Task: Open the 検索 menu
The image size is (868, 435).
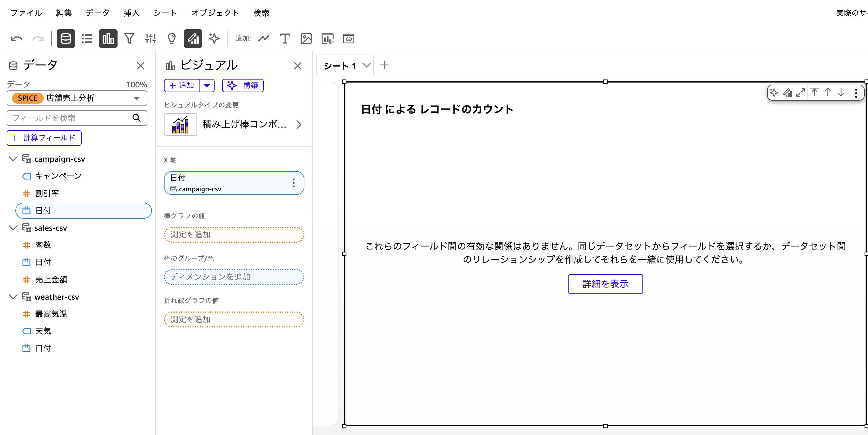Action: pos(262,13)
